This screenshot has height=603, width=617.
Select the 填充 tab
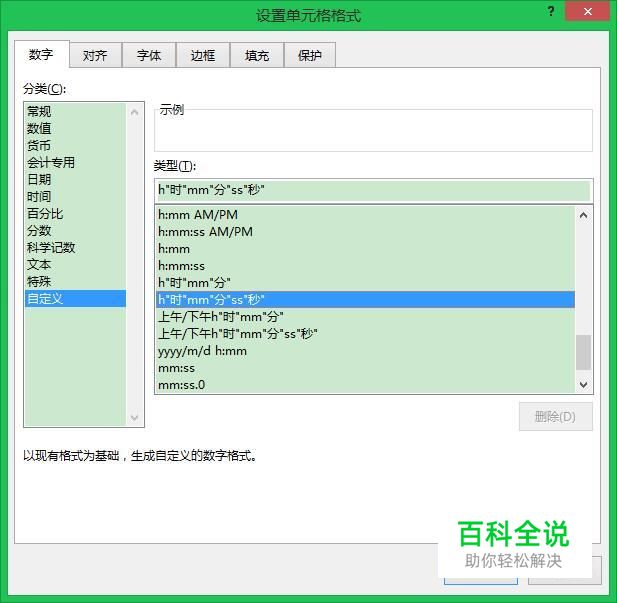coord(257,55)
